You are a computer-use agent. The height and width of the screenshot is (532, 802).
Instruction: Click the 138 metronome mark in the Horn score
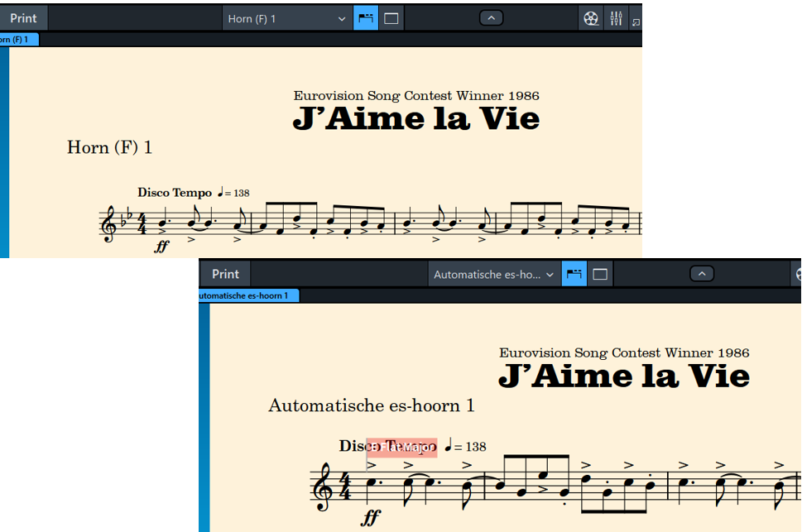point(233,193)
